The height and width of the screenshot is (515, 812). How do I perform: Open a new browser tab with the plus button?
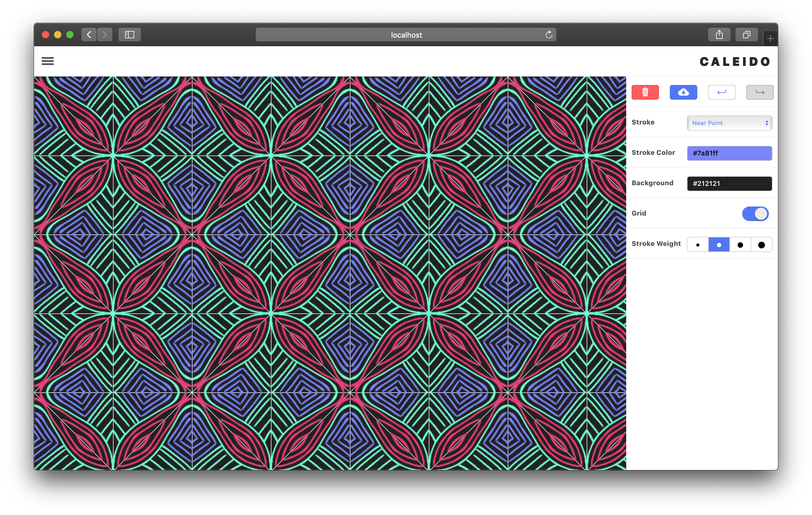click(770, 39)
